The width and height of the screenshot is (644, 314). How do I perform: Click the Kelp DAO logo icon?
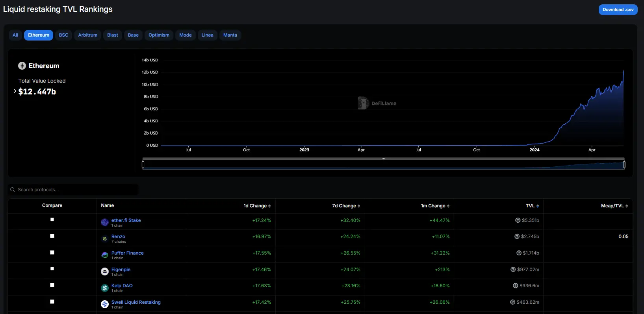pyautogui.click(x=105, y=288)
